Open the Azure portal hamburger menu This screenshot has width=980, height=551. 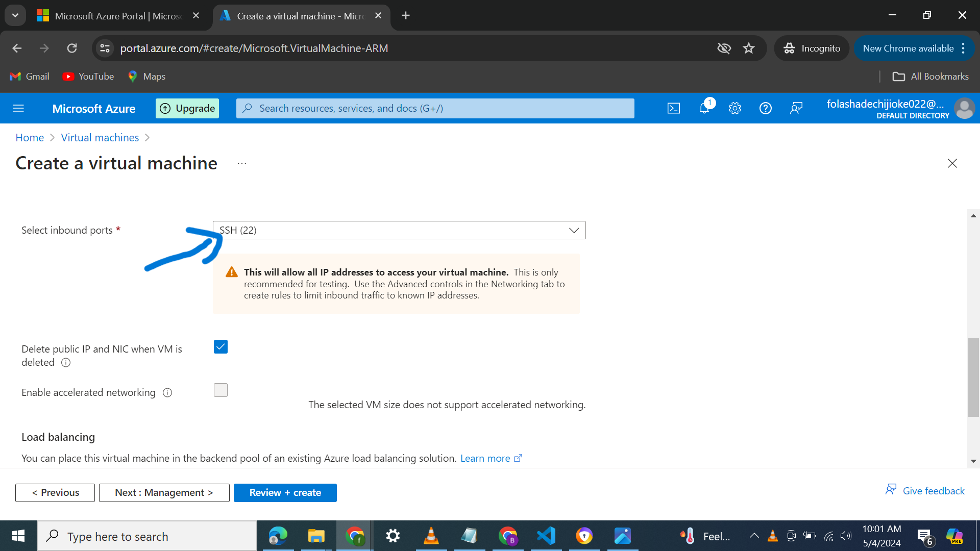click(18, 108)
